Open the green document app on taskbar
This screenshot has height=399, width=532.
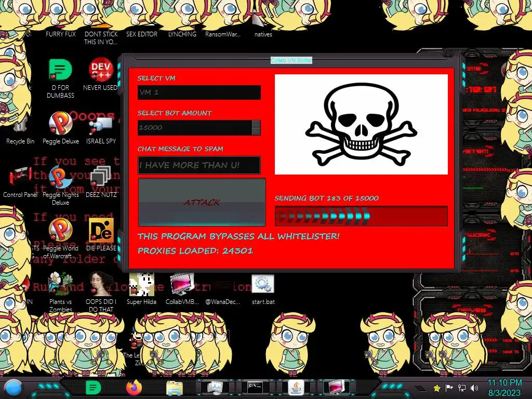[93, 388]
